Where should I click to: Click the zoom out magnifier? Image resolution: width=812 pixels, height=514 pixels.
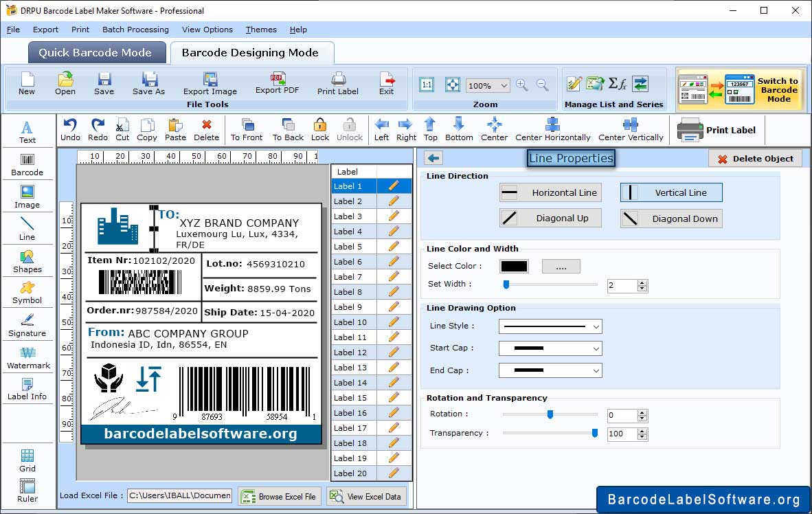[542, 85]
